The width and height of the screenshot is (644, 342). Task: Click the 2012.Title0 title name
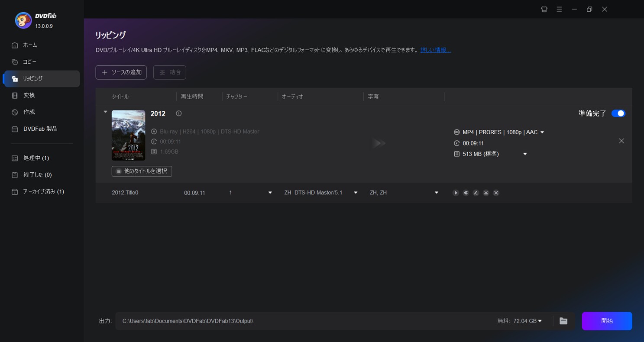(x=125, y=193)
